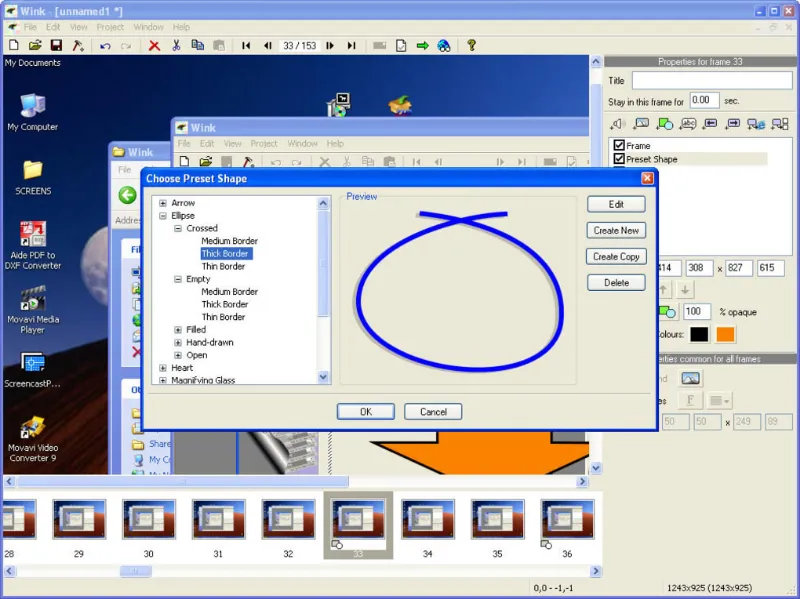Open project using the folder toolbar icon

35,45
